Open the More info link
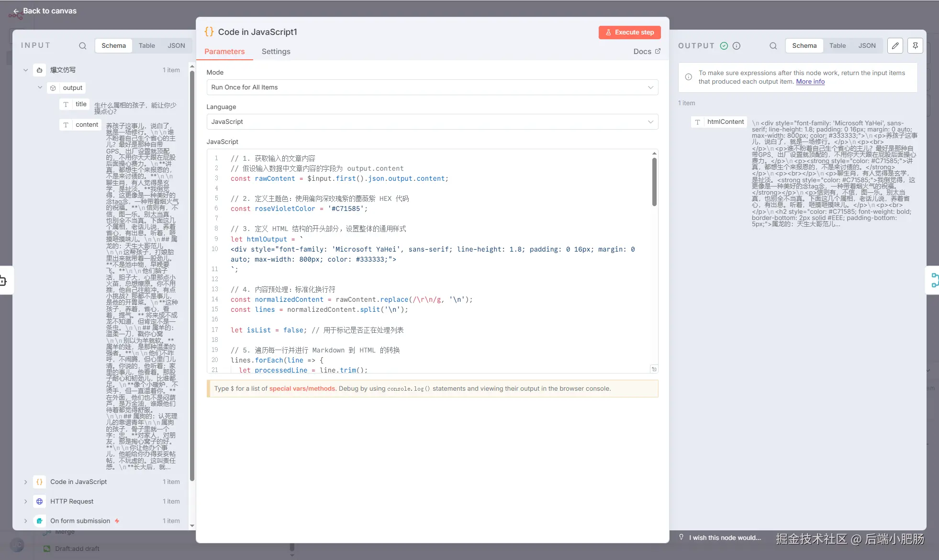This screenshot has width=939, height=560. pos(810,82)
